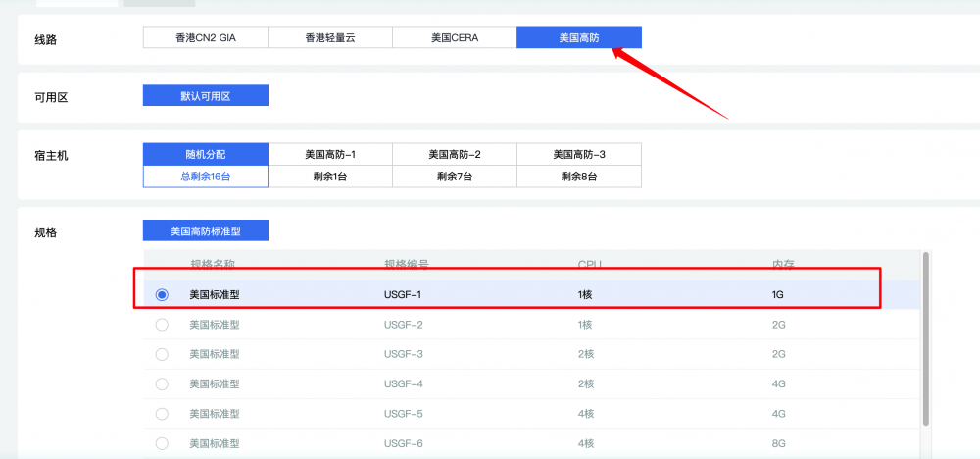Choose the USGF-6 radio button
The image size is (980, 459).
[x=162, y=443]
